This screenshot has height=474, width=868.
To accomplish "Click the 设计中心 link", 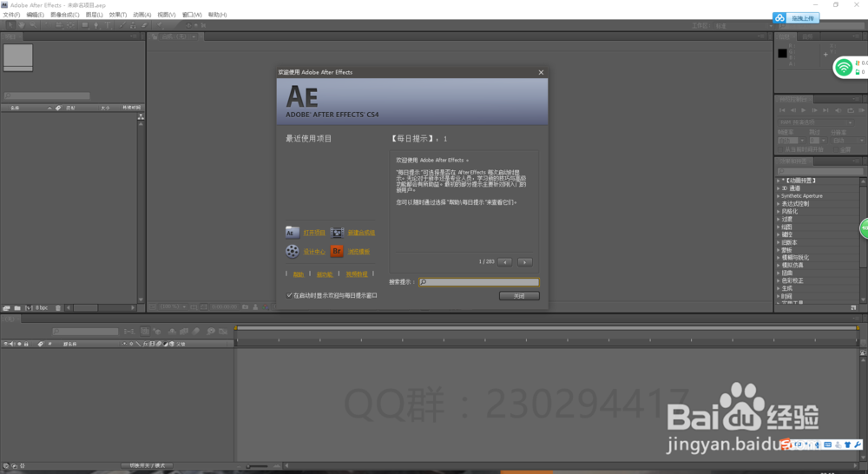I will (x=314, y=252).
